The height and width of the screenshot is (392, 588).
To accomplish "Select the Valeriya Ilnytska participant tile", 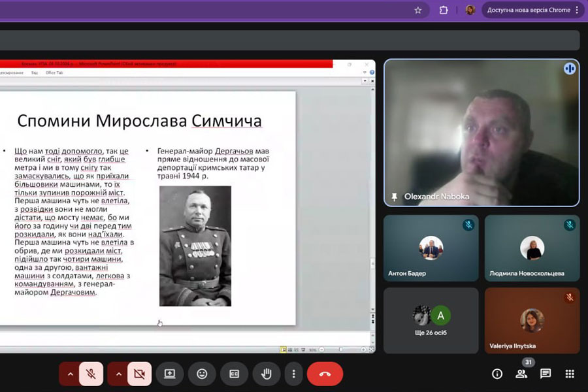I will click(532, 320).
